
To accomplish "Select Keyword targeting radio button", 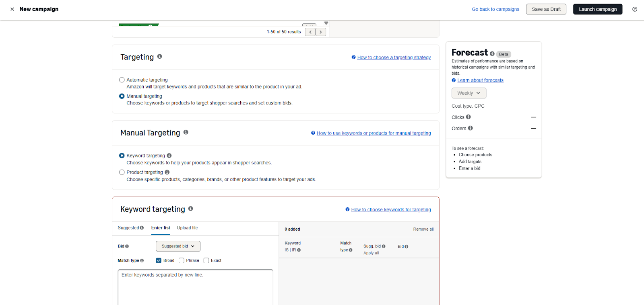I will (x=122, y=156).
